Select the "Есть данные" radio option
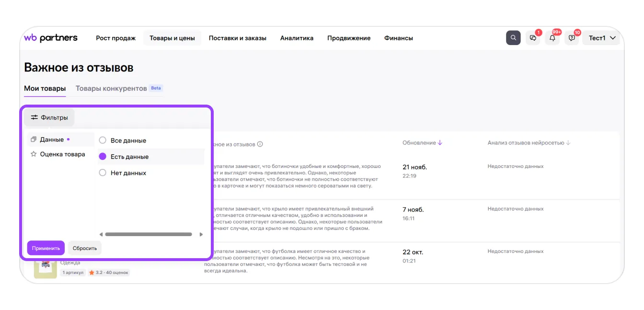The width and height of the screenshot is (644, 310). [103, 156]
